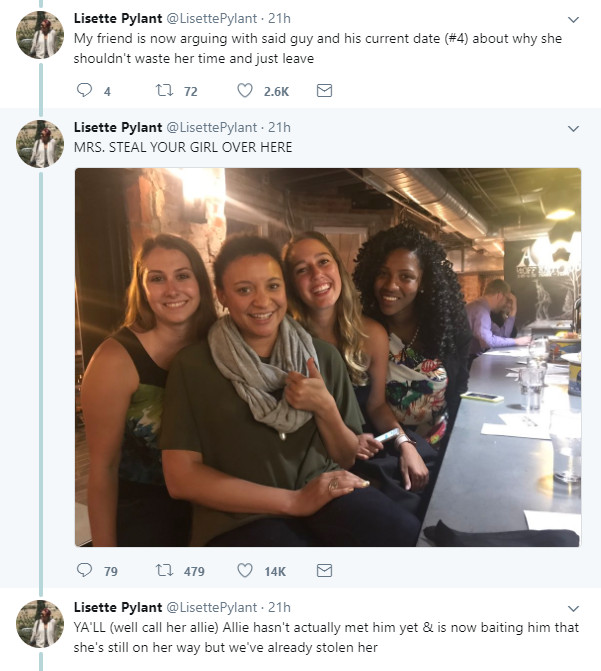This screenshot has width=601, height=671.
Task: Open the more-options chevron on photo tweet
Action: pos(573,128)
